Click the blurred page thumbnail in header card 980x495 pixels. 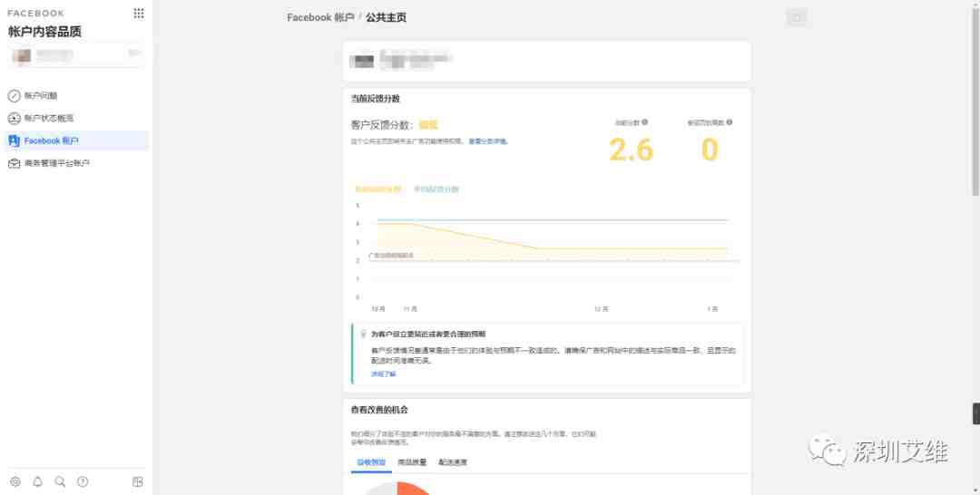pos(362,61)
